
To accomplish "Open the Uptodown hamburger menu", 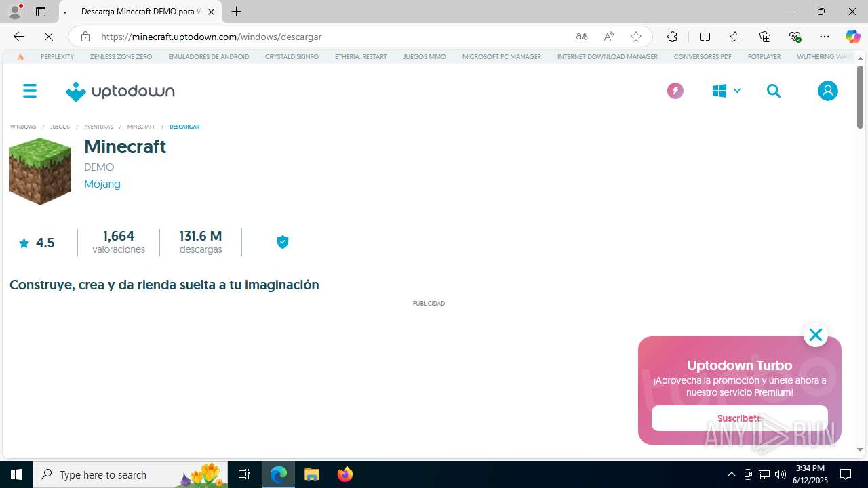I will 30,91.
